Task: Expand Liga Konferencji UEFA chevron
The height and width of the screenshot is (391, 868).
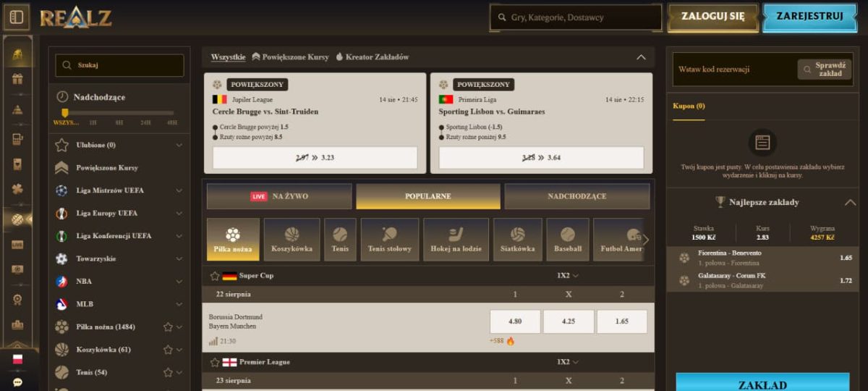Action: (179, 236)
